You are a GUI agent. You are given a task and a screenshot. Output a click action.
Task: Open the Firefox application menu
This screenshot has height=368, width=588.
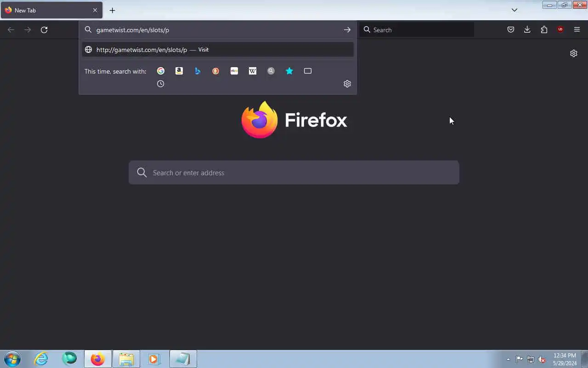(577, 30)
